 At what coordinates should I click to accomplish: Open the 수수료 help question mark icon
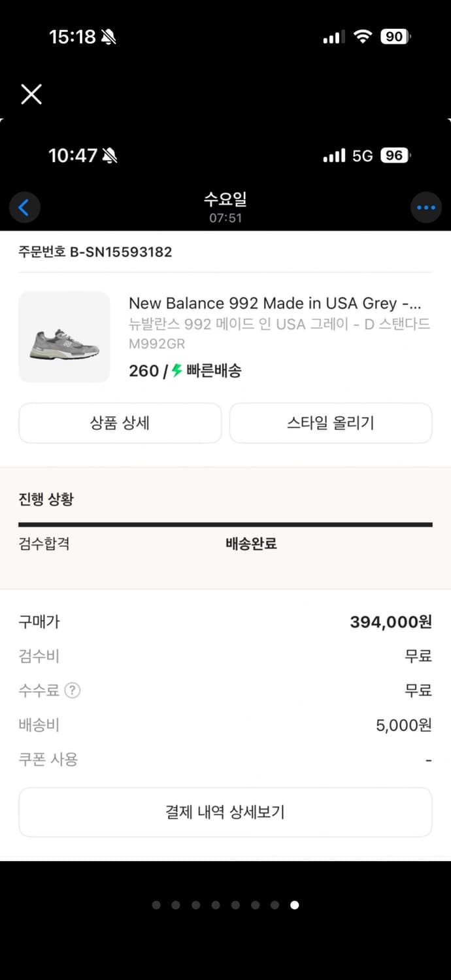[72, 691]
